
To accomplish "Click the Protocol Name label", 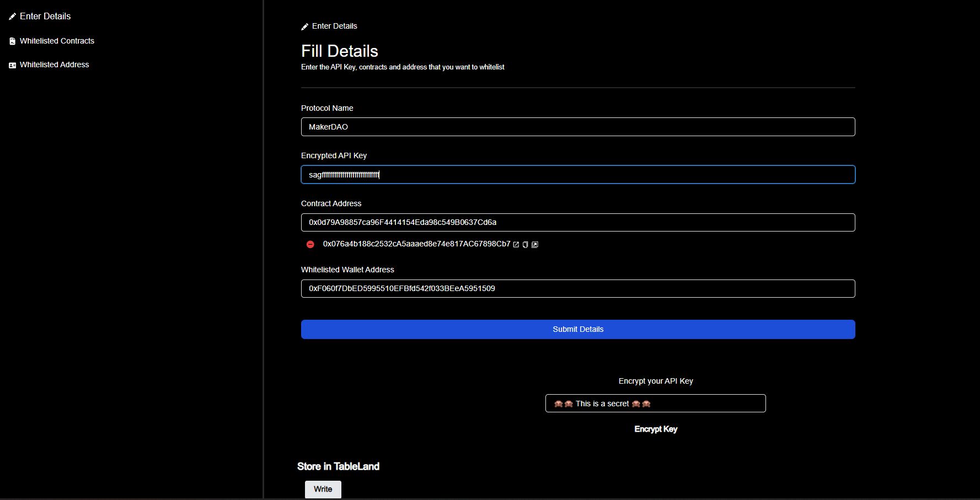I will pos(327,108).
